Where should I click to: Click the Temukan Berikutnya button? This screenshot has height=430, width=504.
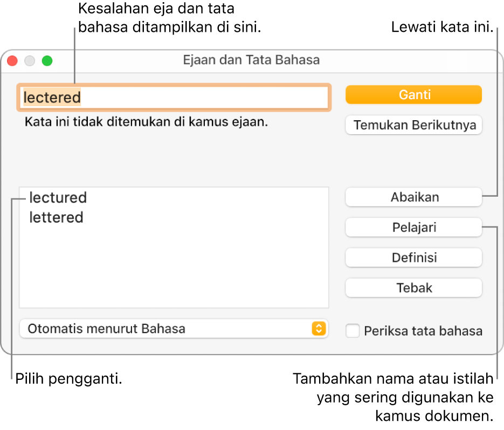tap(413, 126)
